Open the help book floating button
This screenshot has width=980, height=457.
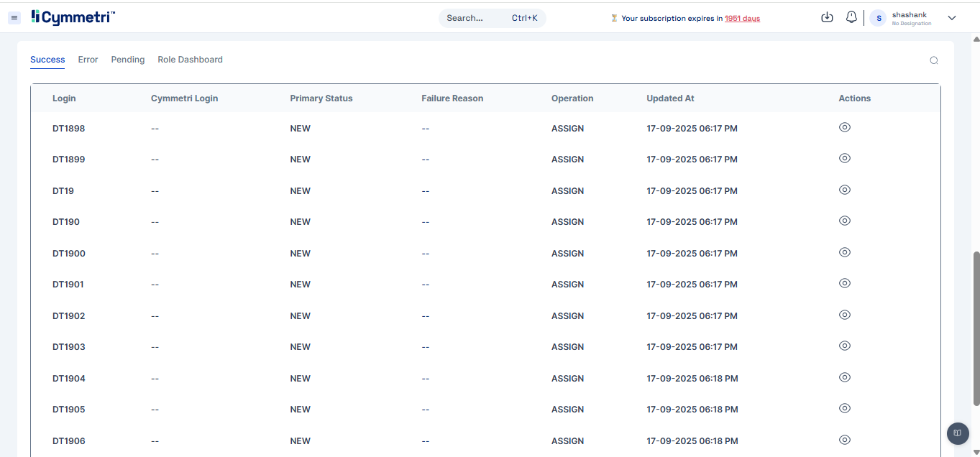click(x=958, y=433)
